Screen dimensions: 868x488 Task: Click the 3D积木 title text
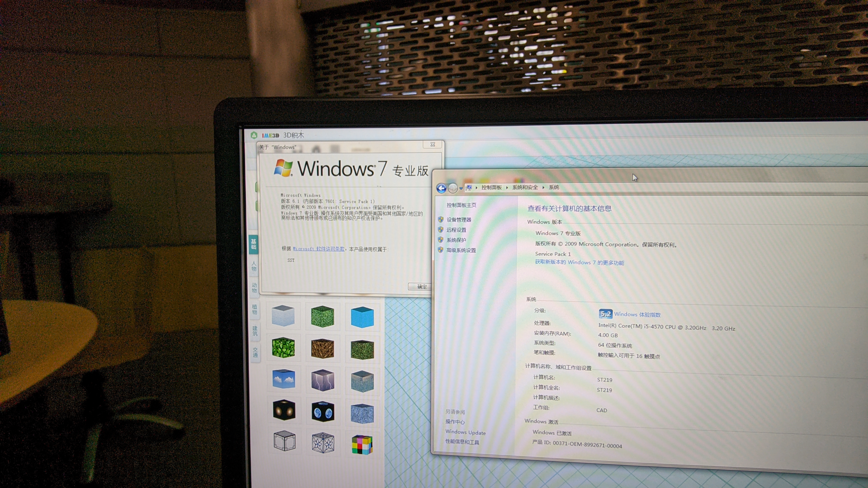(x=293, y=135)
